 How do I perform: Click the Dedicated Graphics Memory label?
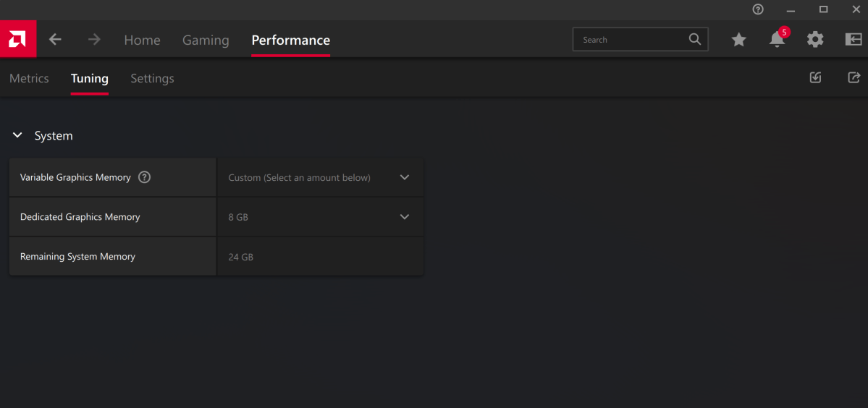[x=80, y=217]
